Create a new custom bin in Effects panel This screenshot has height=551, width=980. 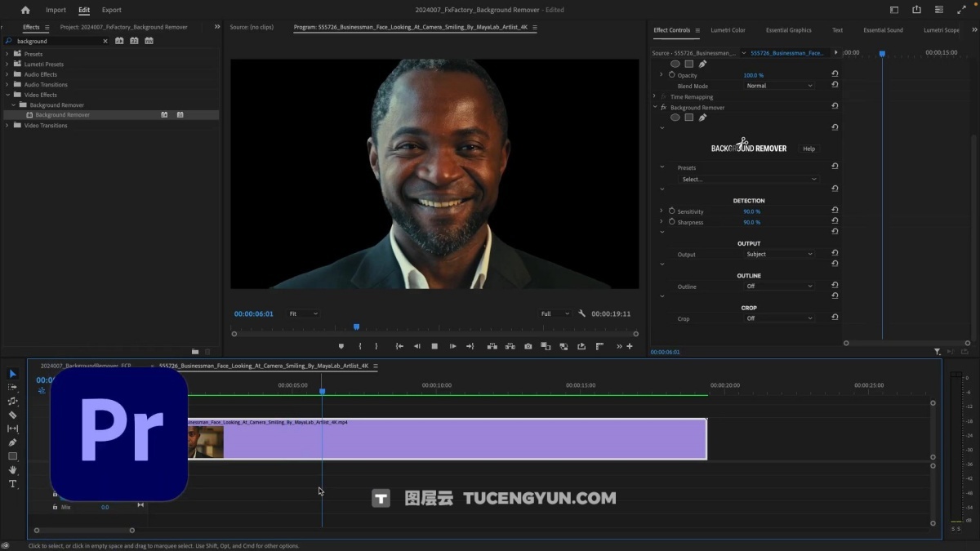(x=195, y=352)
